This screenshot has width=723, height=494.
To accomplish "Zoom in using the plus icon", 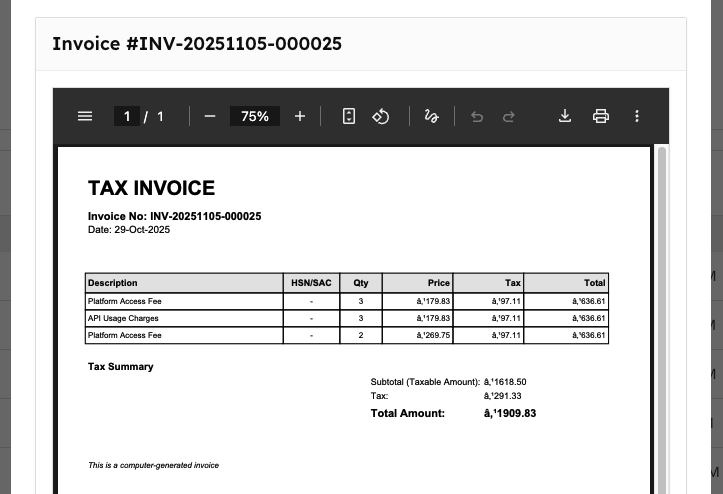I will coord(300,116).
